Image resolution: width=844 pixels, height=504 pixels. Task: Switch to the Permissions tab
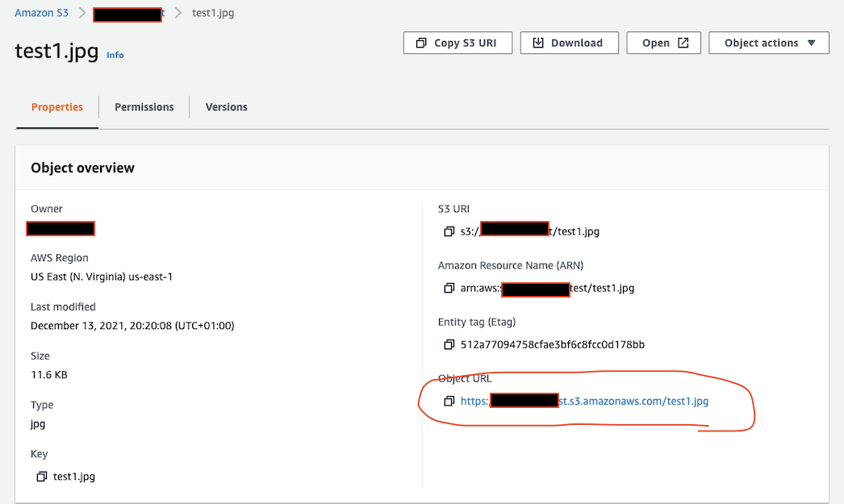click(x=144, y=107)
